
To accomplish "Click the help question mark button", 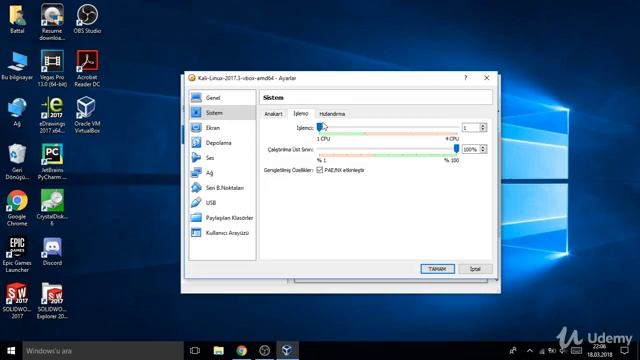I will click(465, 78).
